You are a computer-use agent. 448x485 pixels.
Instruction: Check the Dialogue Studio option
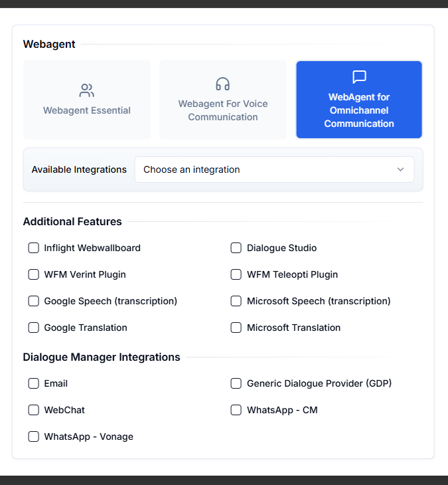(236, 248)
